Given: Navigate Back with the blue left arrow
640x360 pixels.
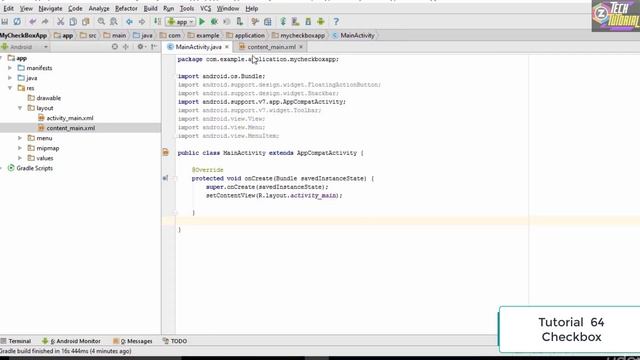Looking at the screenshot, I should click(x=129, y=22).
